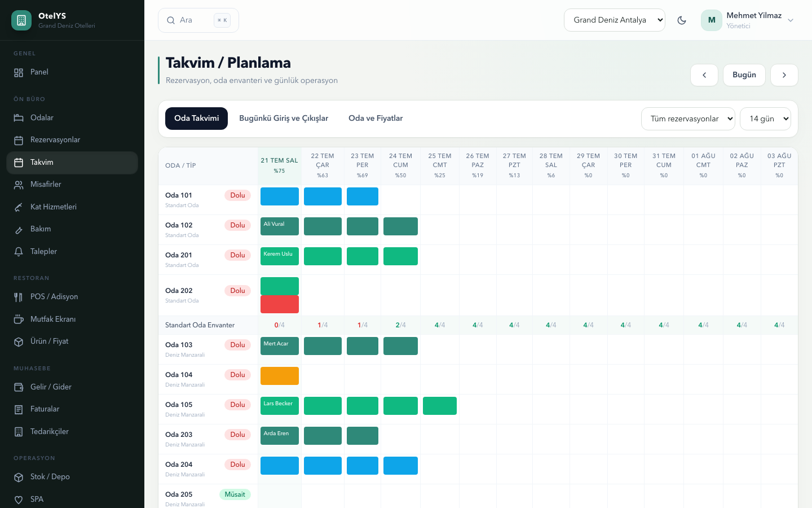Switch to Oda Takvimi tab
The width and height of the screenshot is (812, 508).
tap(196, 119)
